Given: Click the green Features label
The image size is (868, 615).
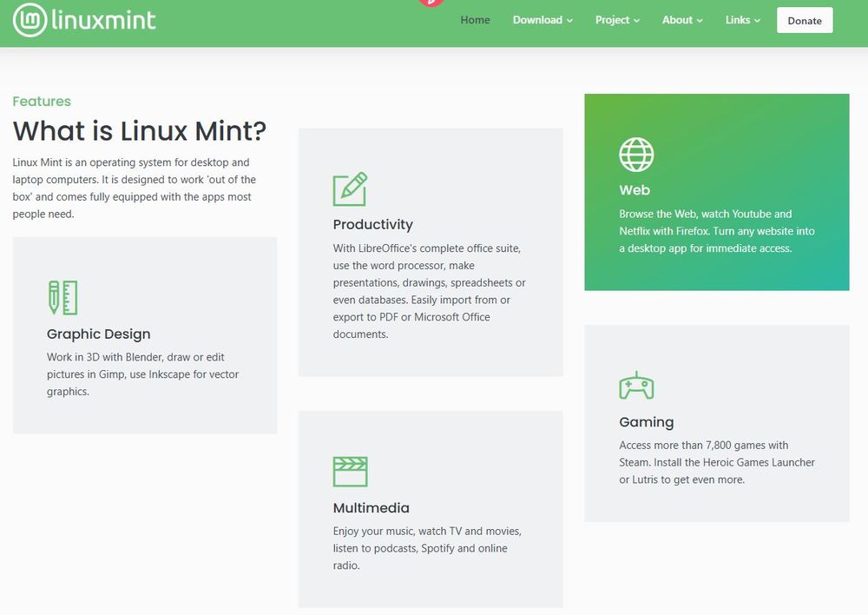Looking at the screenshot, I should click(x=42, y=102).
